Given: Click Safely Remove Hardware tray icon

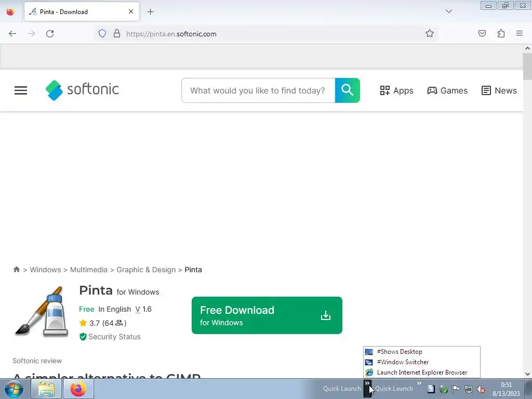Looking at the screenshot, I should tap(443, 389).
